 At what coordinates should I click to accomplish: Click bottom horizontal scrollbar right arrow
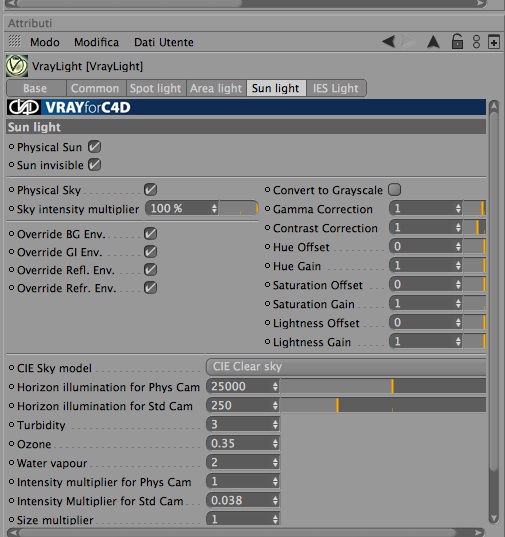tap(479, 533)
